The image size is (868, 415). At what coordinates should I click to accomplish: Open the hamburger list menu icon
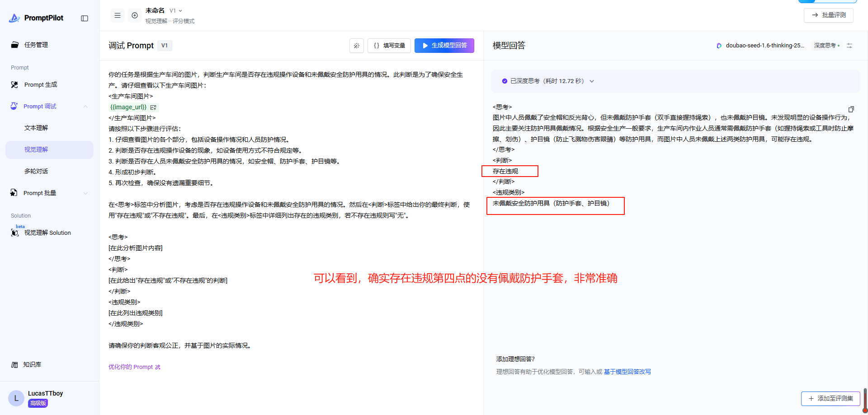tap(118, 15)
